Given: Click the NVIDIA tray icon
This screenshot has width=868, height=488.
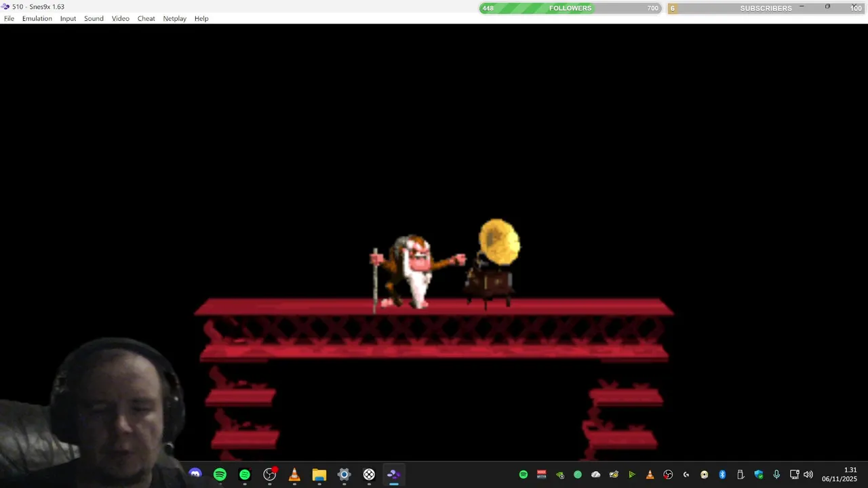Looking at the screenshot, I should [x=559, y=474].
